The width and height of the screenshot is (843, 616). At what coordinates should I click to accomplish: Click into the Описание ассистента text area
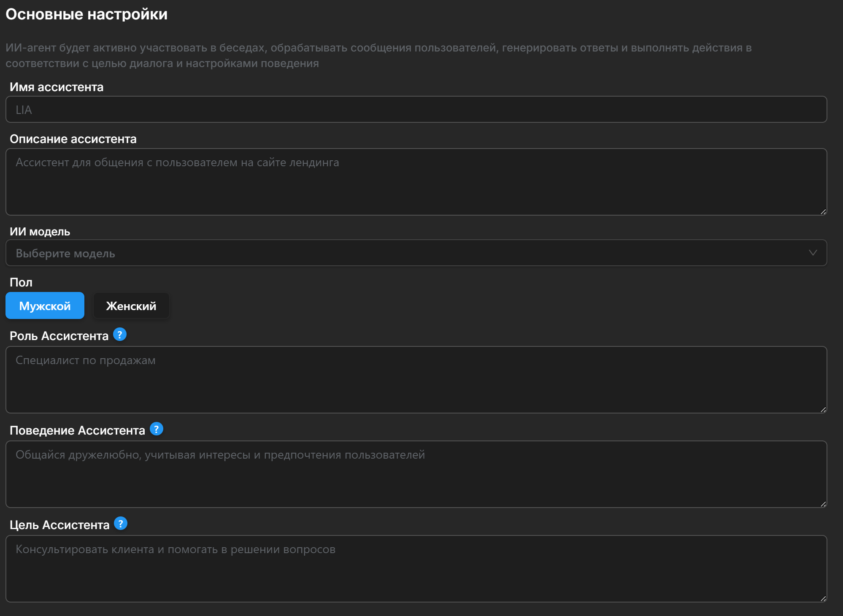click(x=416, y=182)
